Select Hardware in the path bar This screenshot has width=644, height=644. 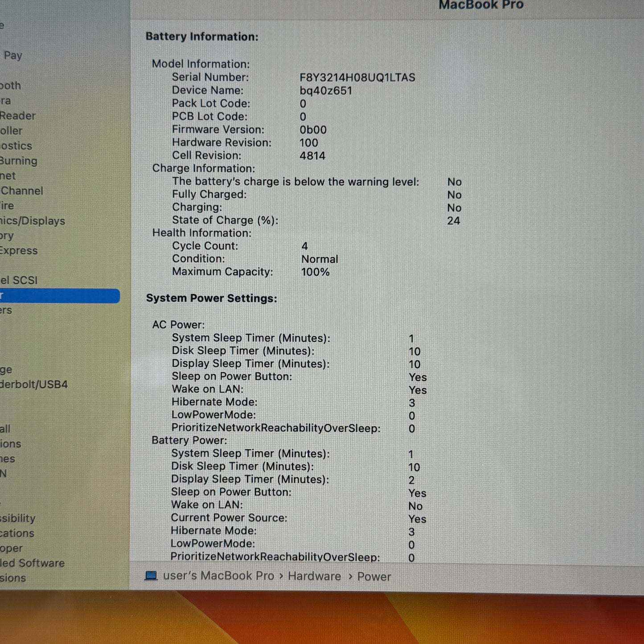click(x=314, y=576)
